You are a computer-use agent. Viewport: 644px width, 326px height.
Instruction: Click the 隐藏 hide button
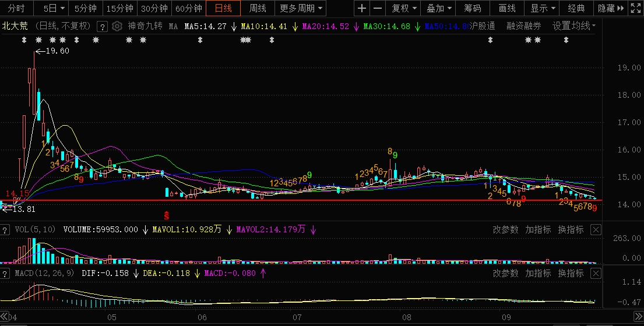tap(611, 8)
